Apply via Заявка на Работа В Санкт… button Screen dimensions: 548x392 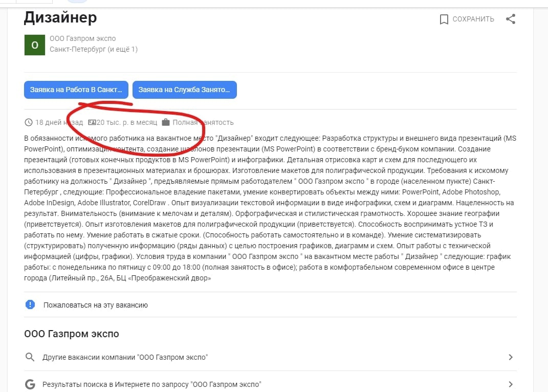click(x=76, y=90)
